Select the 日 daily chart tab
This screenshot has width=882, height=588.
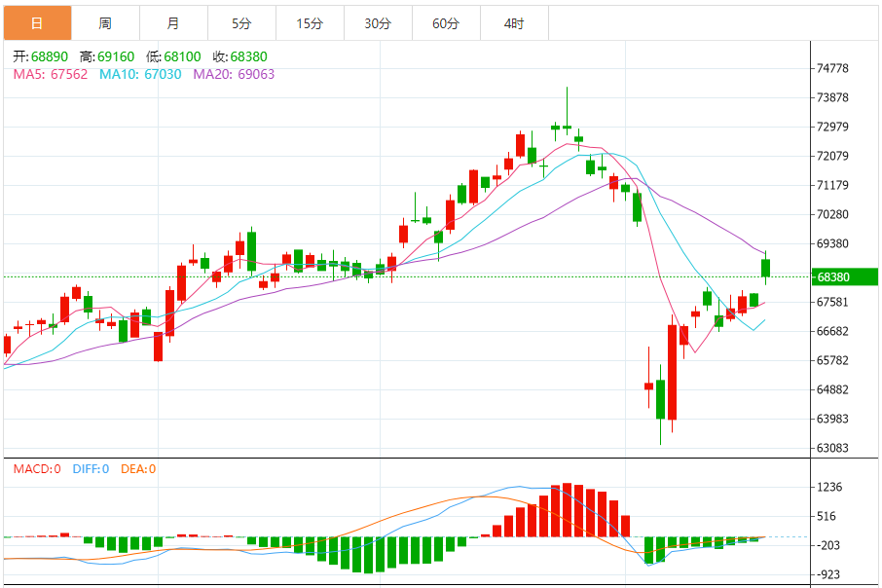pos(38,23)
